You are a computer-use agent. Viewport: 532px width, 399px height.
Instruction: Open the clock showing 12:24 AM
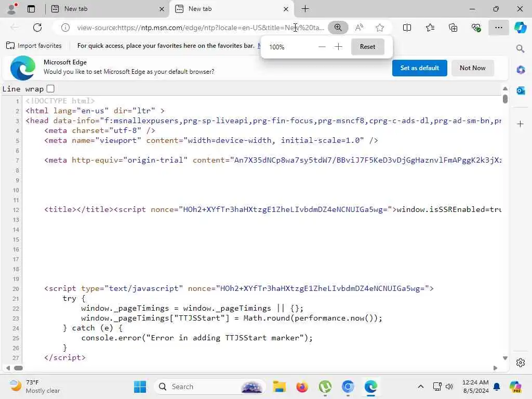tap(476, 387)
